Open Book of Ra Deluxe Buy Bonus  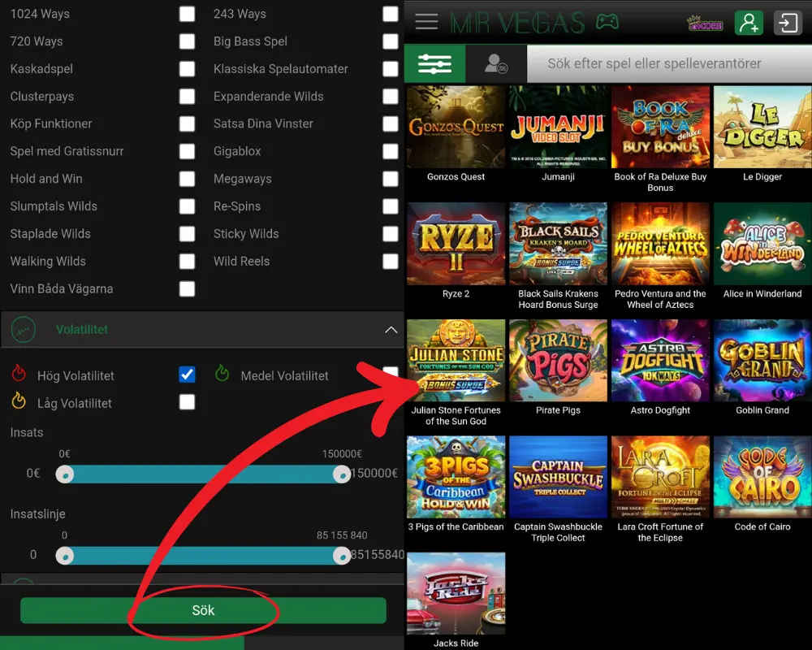pyautogui.click(x=660, y=127)
